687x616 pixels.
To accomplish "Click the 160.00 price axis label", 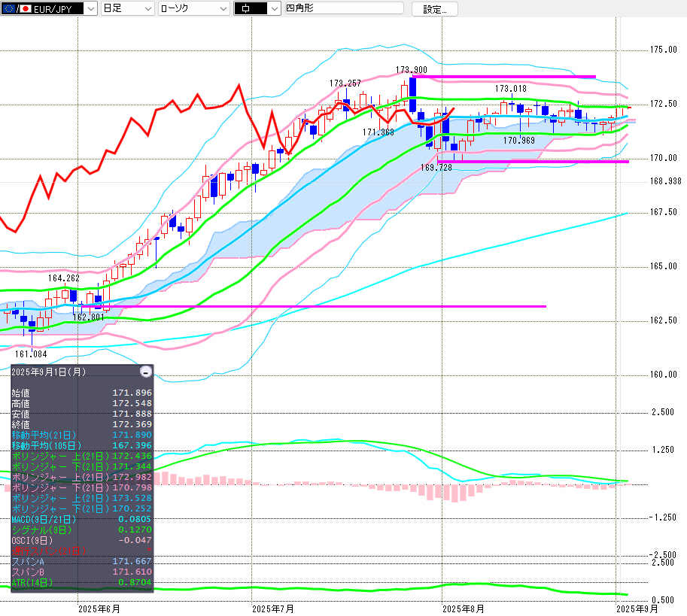I will (x=664, y=375).
